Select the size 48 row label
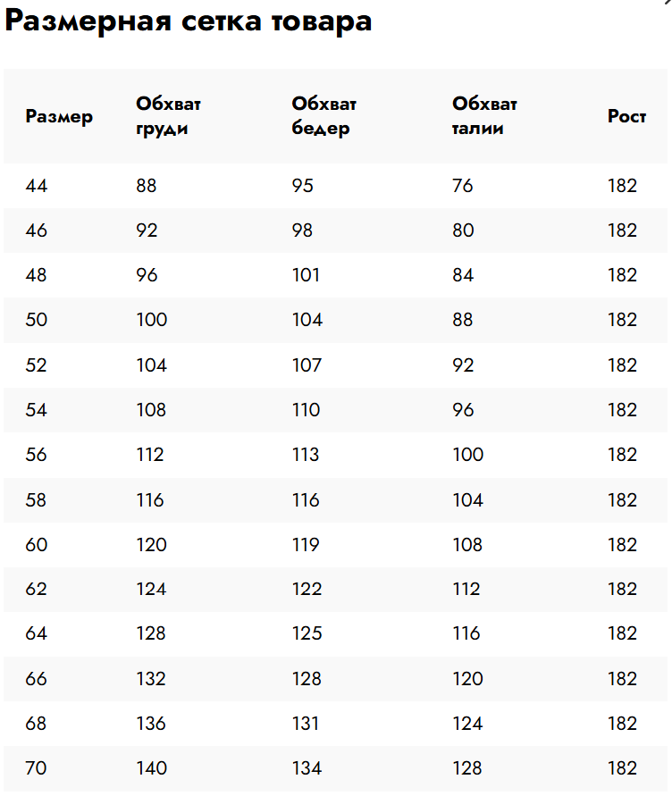This screenshot has width=672, height=796. [x=36, y=275]
